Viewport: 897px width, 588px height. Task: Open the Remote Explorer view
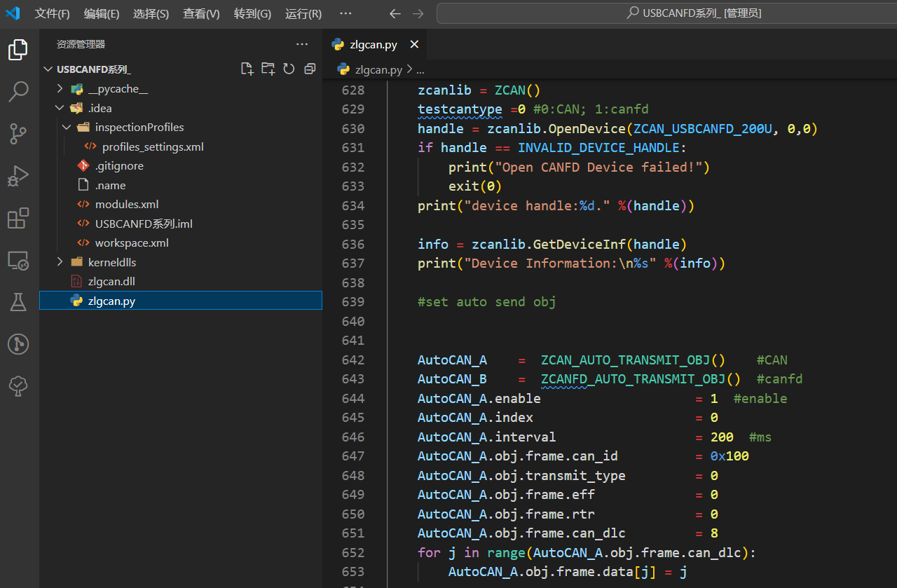click(18, 261)
